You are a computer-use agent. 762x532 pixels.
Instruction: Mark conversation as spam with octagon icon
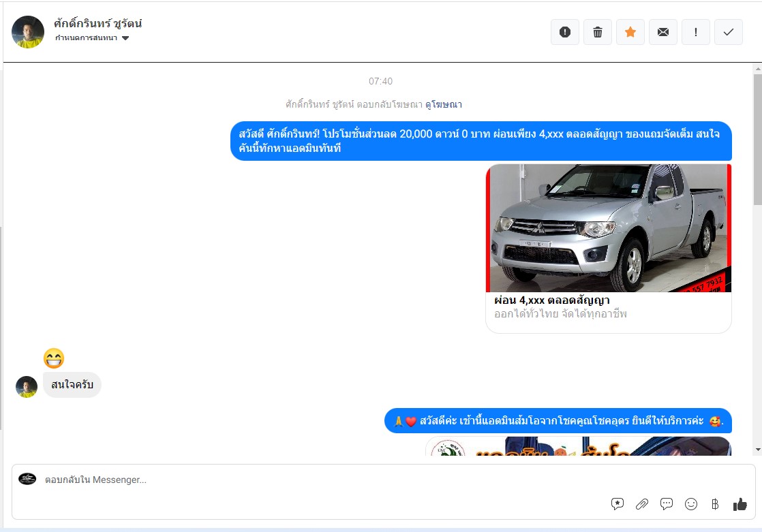click(564, 32)
